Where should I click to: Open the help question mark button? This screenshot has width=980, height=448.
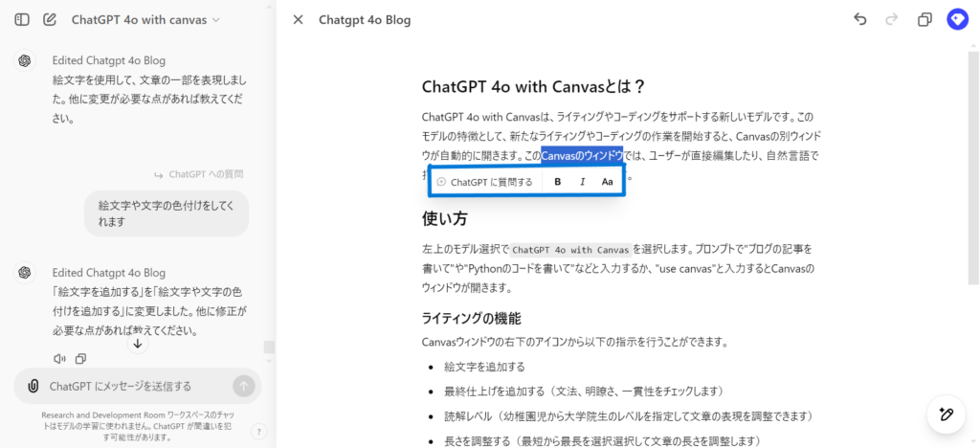click(x=258, y=432)
